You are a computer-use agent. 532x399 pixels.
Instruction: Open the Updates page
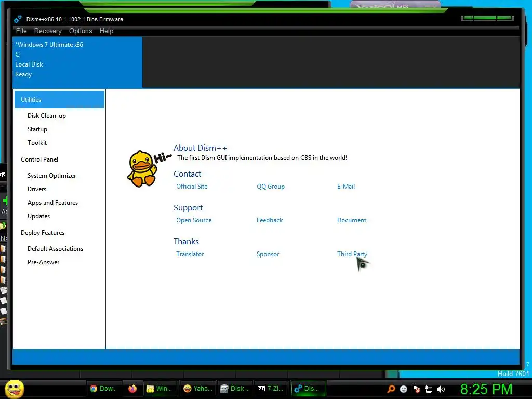coord(38,216)
